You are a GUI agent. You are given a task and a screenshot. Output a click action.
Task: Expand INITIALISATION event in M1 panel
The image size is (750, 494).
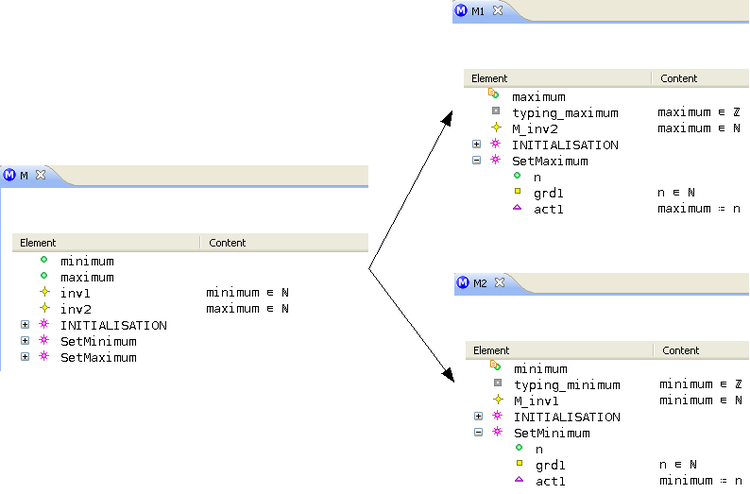476,144
